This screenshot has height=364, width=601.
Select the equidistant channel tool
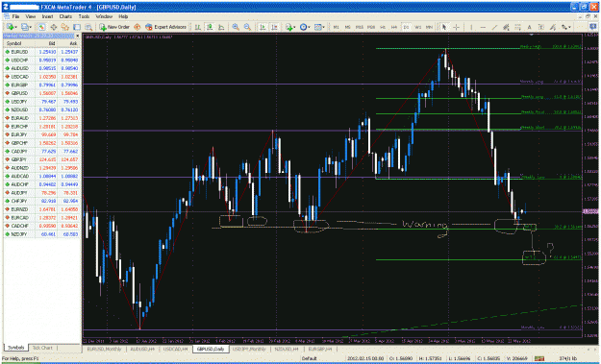tap(506, 27)
